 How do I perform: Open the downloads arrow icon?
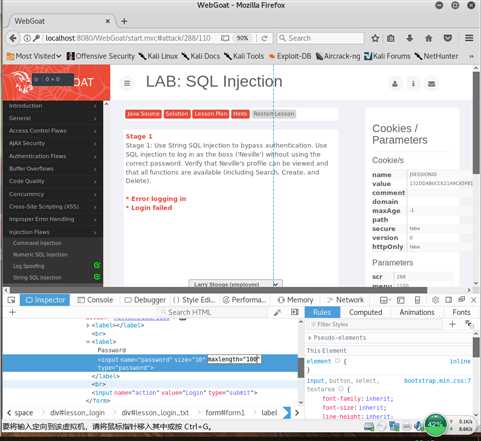[410, 38]
